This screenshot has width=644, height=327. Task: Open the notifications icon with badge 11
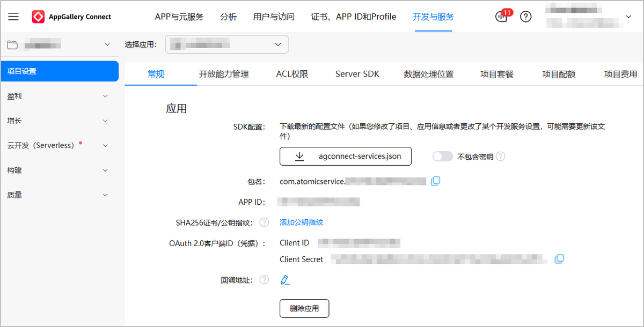point(501,17)
